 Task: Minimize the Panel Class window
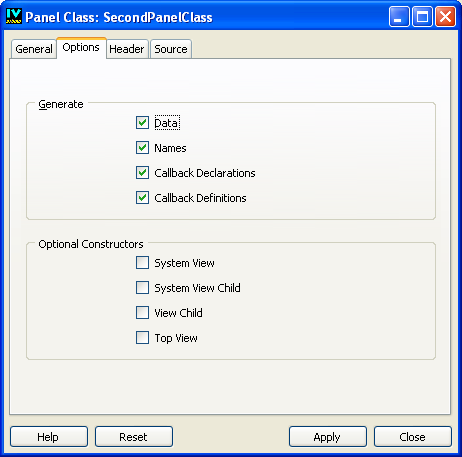click(x=399, y=16)
